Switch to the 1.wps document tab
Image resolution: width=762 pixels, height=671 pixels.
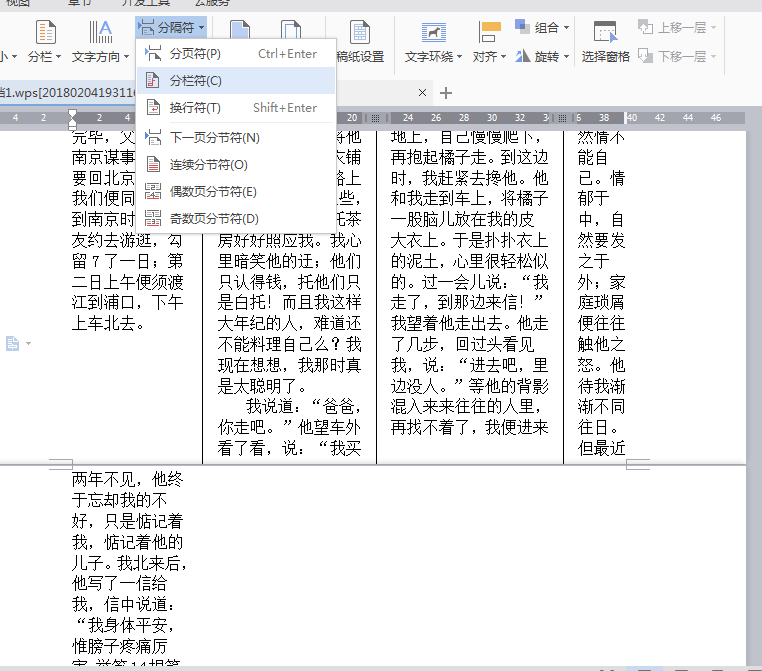tap(67, 93)
